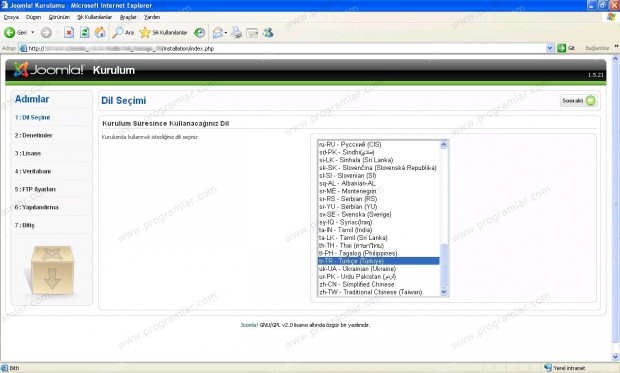Open the Back button history dropdown arrow
Screen dimensions: 620x373
33,32
